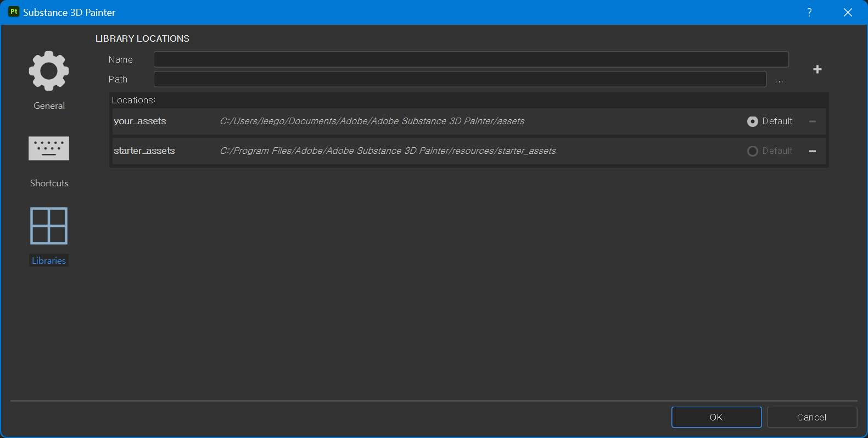
Task: Click the starter_assets Program Files path text
Action: click(x=388, y=151)
